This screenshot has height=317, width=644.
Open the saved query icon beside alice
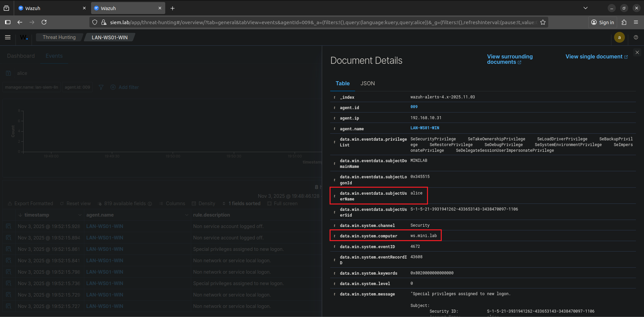tap(9, 73)
